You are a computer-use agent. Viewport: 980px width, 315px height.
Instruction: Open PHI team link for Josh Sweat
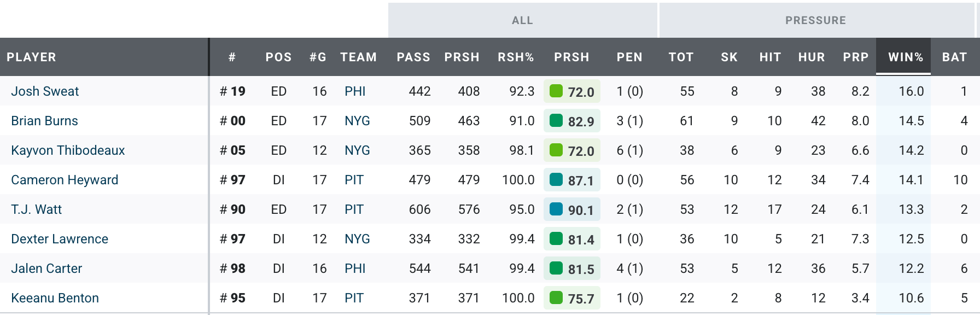point(355,91)
